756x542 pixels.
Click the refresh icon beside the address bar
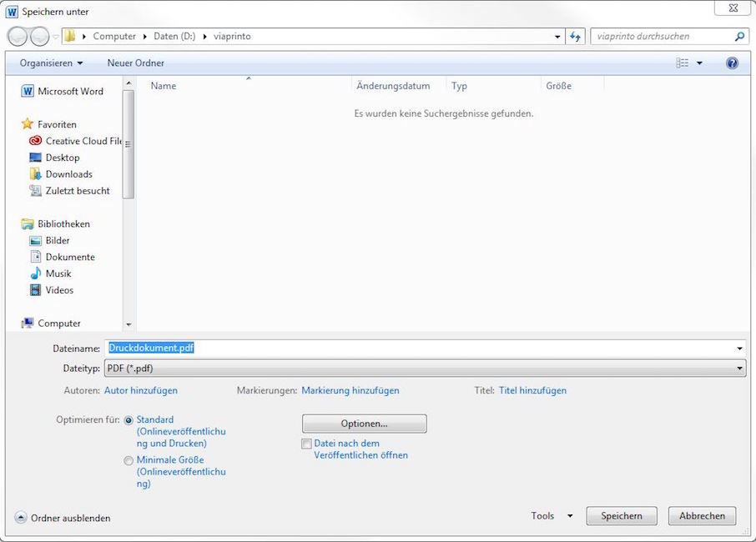click(575, 37)
